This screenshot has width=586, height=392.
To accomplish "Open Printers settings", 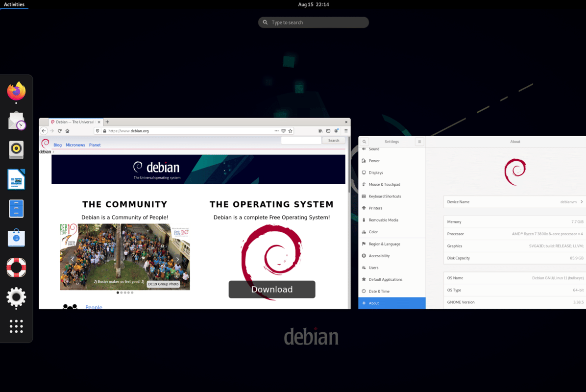I will pyautogui.click(x=391, y=208).
